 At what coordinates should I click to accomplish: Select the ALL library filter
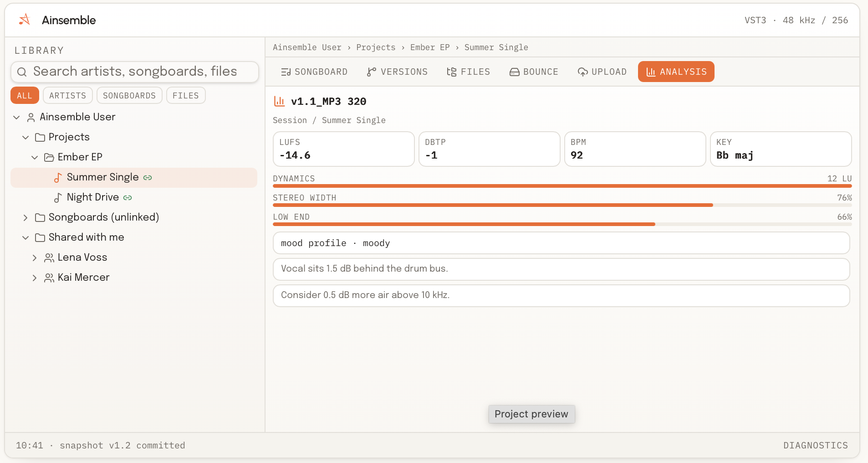(25, 95)
